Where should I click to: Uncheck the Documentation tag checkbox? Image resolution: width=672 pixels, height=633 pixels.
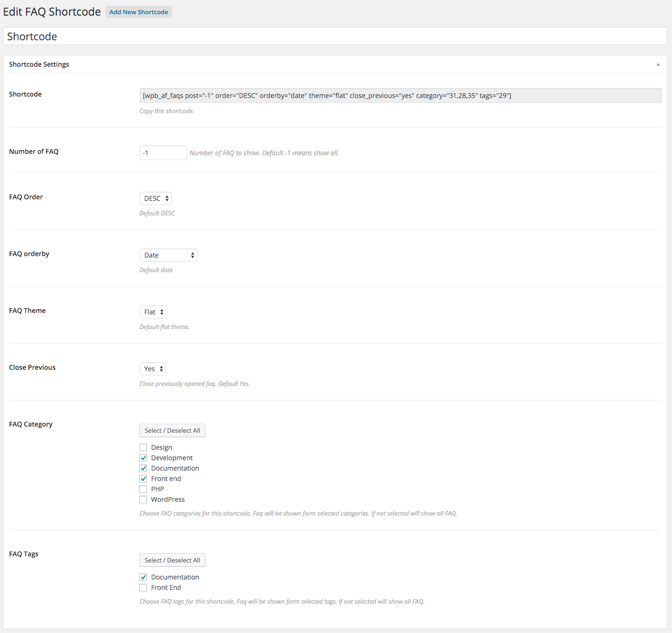pyautogui.click(x=143, y=577)
